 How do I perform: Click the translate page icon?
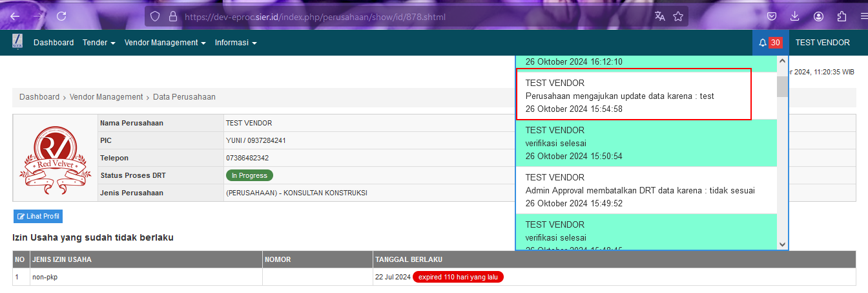click(659, 17)
